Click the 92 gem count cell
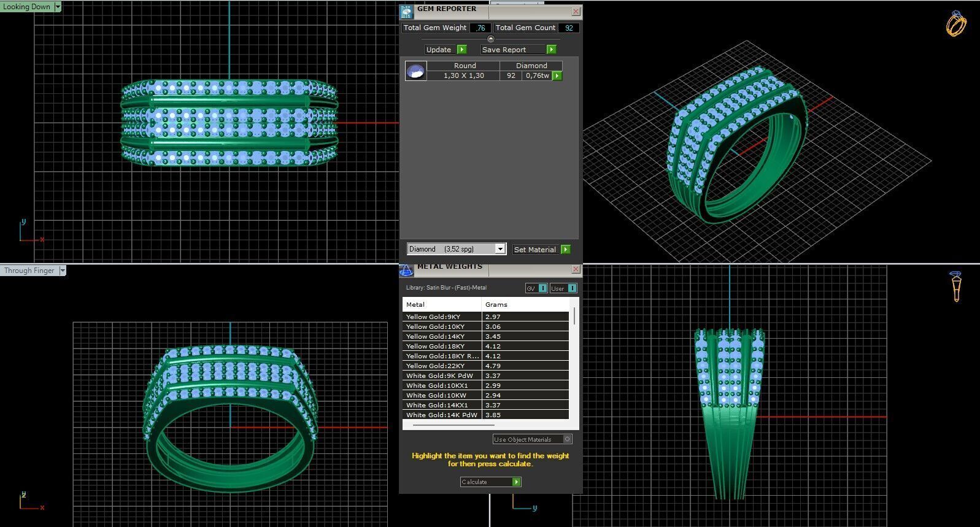Viewport: 980px width, 527px height. (511, 75)
